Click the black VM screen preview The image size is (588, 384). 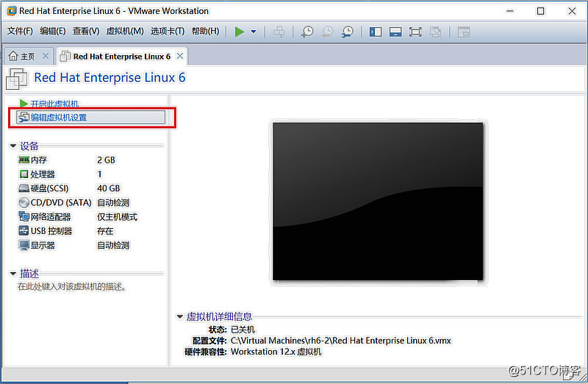pyautogui.click(x=378, y=202)
